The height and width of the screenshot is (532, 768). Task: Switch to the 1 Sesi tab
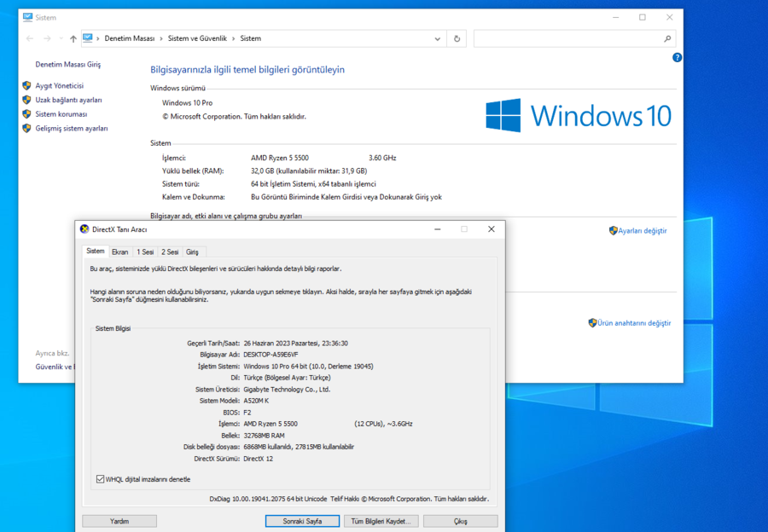145,252
